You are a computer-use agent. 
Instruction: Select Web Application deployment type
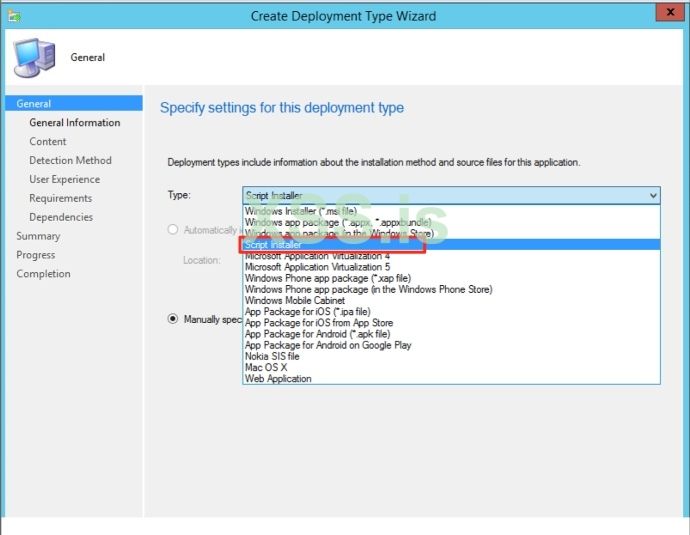coord(451,378)
